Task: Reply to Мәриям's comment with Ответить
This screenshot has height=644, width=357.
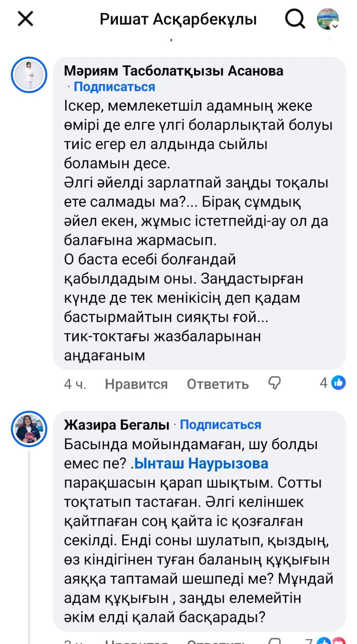Action: 217,384
